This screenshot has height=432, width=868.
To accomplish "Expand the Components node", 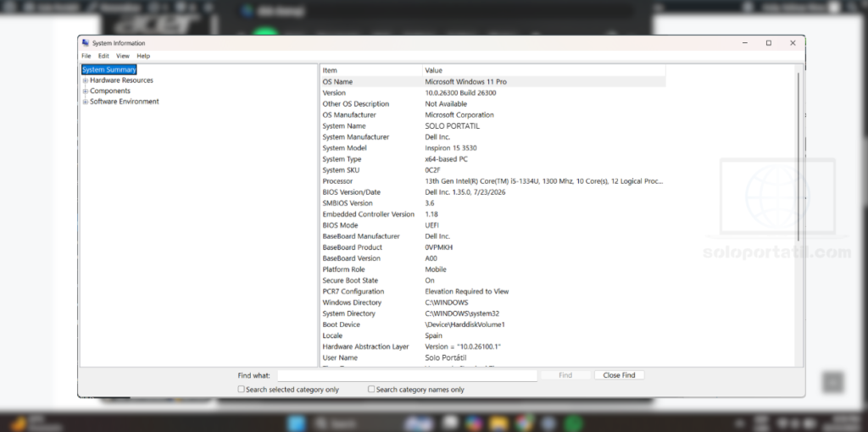I will [86, 91].
